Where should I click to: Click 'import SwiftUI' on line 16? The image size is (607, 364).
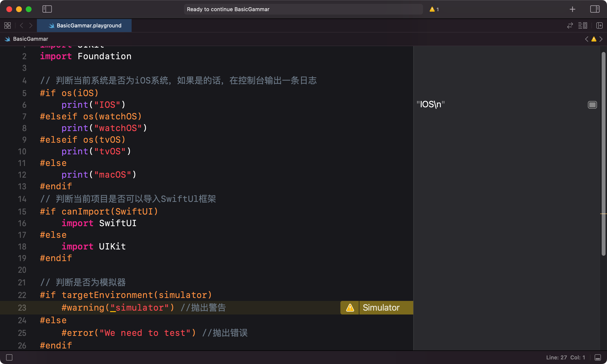(x=99, y=223)
